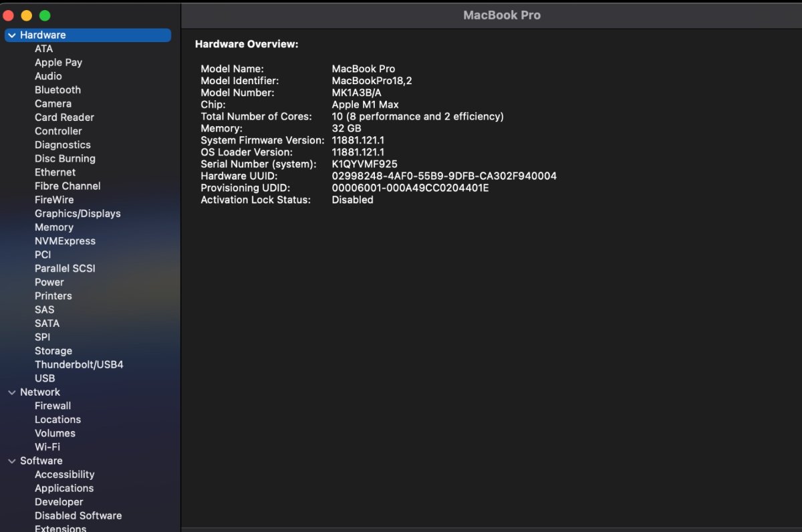Open the PCI entry
802x532 pixels.
click(43, 255)
